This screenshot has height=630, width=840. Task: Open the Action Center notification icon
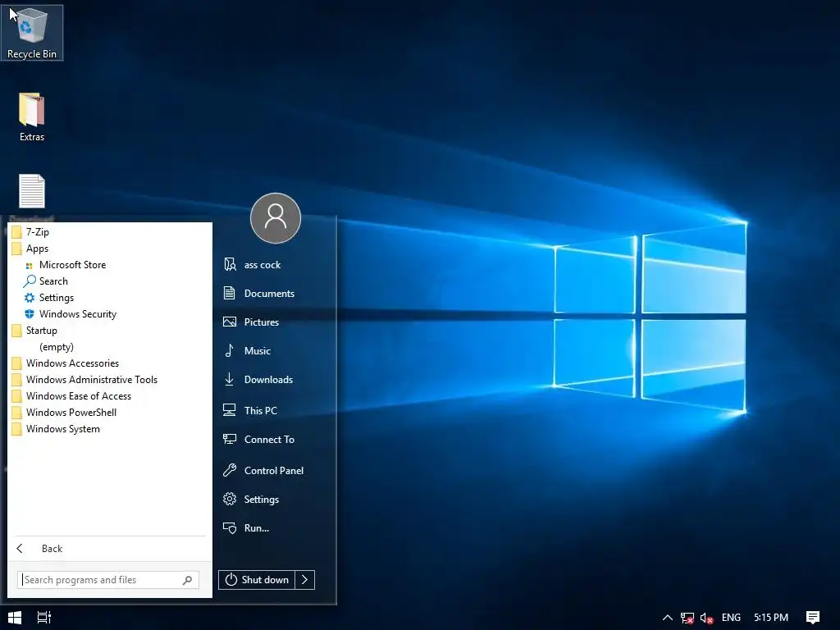pos(813,618)
